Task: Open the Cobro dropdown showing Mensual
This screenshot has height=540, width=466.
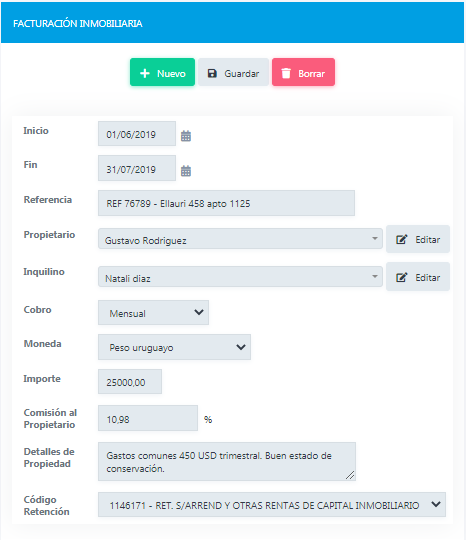Action: [153, 313]
